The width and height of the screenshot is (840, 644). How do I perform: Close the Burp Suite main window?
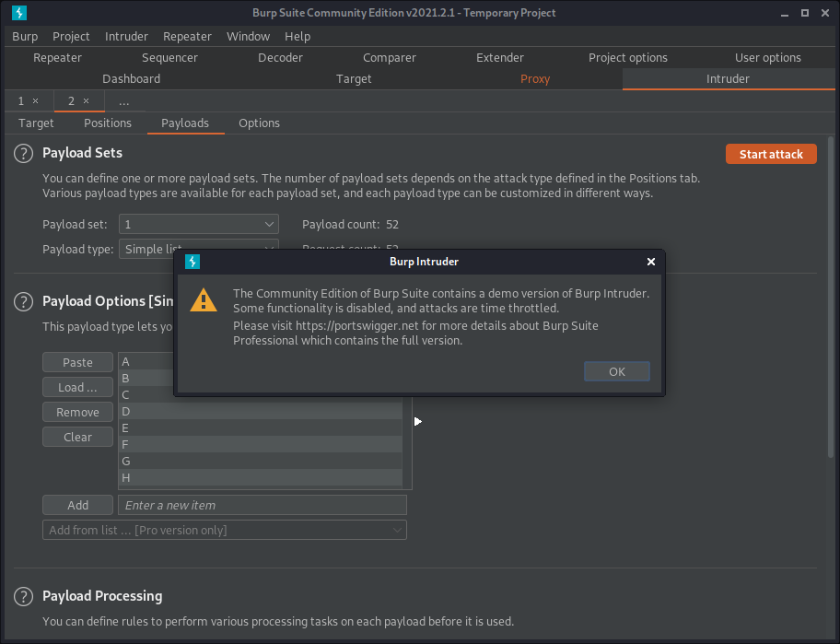825,13
